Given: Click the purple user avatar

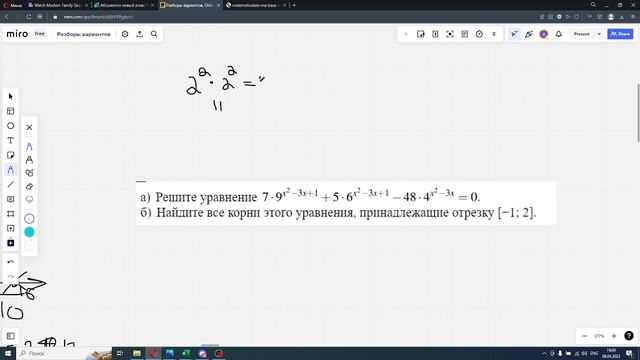Looking at the screenshot, I should pos(544,34).
